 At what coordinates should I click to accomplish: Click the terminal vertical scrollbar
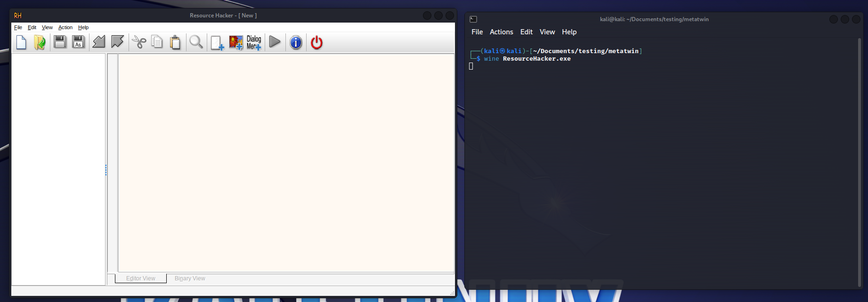pos(860,162)
